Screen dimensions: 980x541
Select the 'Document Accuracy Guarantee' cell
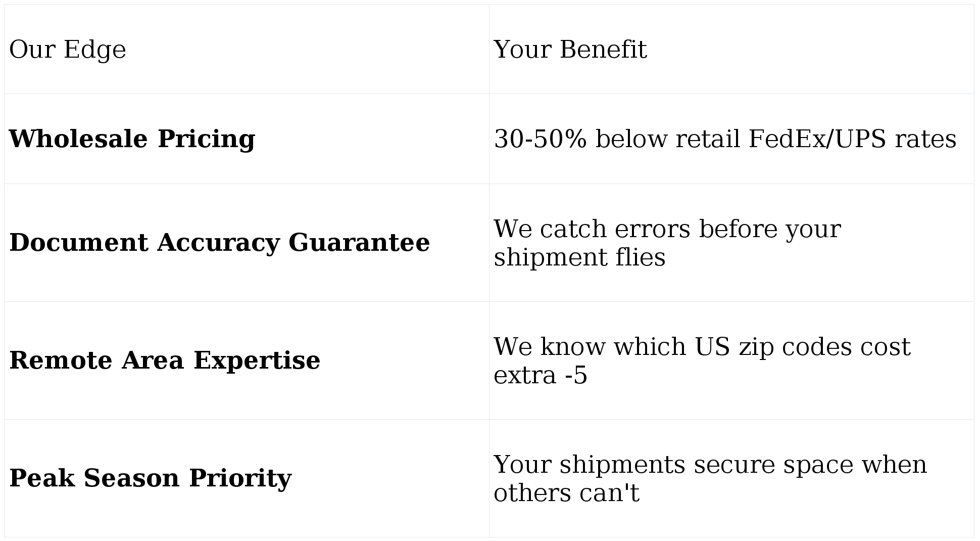219,243
